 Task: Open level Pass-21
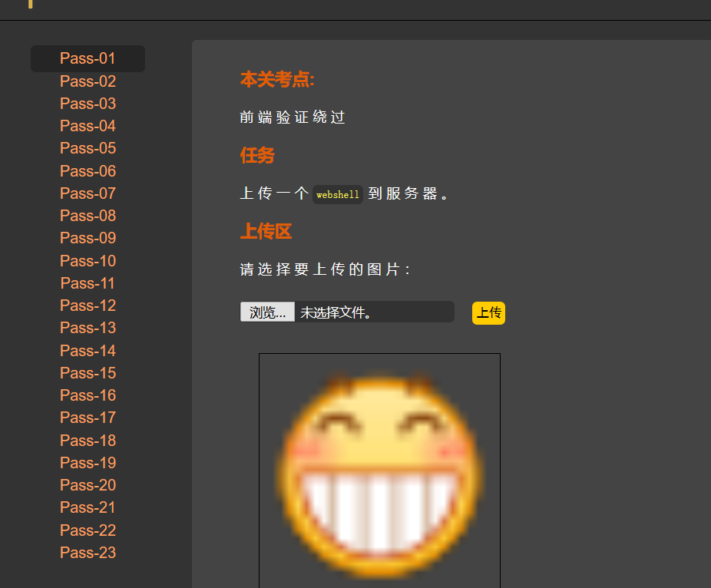tap(88, 507)
